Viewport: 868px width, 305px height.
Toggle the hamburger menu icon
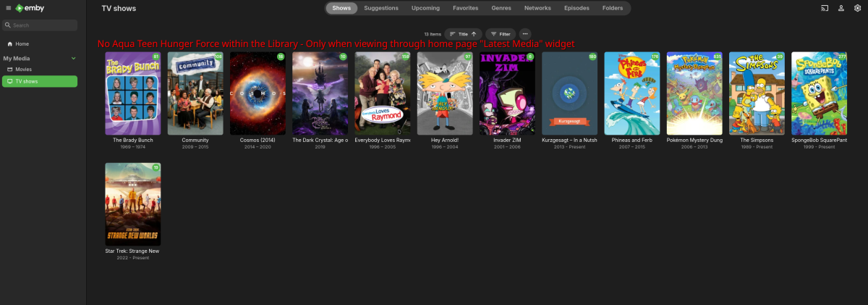7,8
